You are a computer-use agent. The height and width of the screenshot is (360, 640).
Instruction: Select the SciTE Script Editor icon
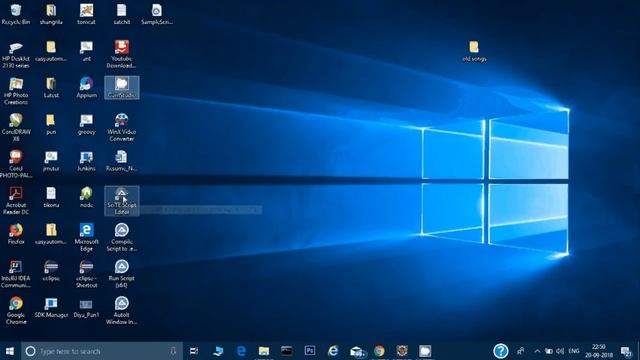tap(122, 201)
